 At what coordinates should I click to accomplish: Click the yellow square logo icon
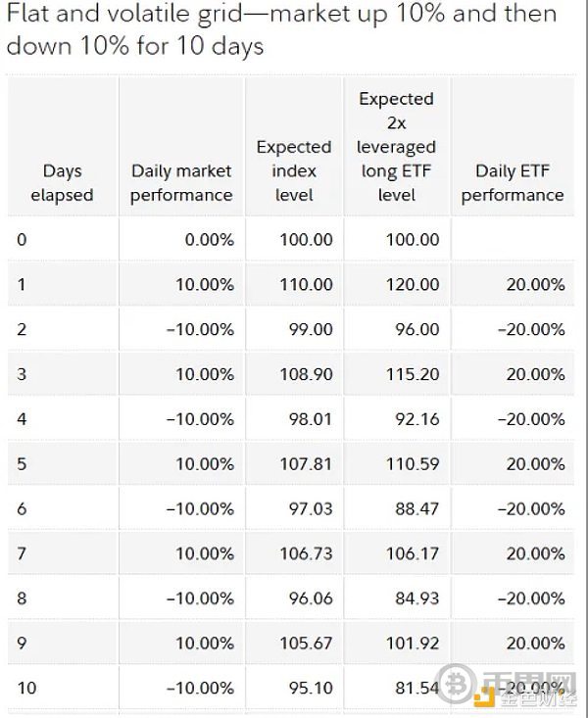point(485,697)
